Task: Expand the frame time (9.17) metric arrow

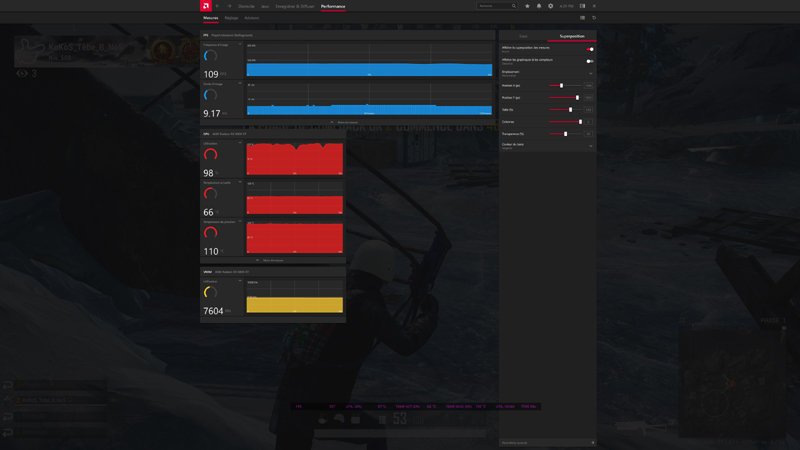Action: pos(240,84)
